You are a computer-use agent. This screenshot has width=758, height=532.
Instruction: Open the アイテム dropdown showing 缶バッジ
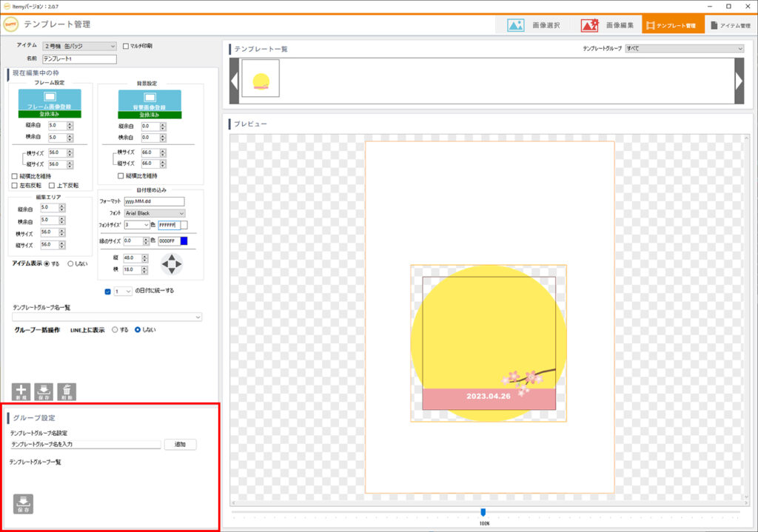[x=79, y=46]
